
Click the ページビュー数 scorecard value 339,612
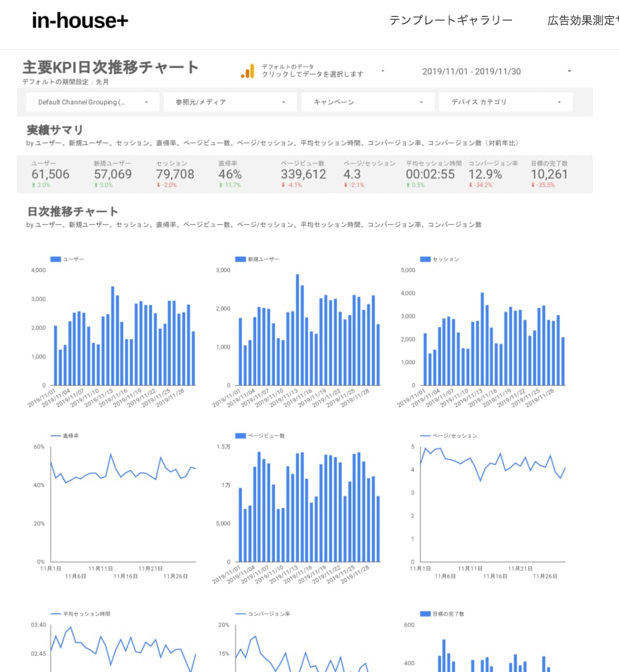303,174
